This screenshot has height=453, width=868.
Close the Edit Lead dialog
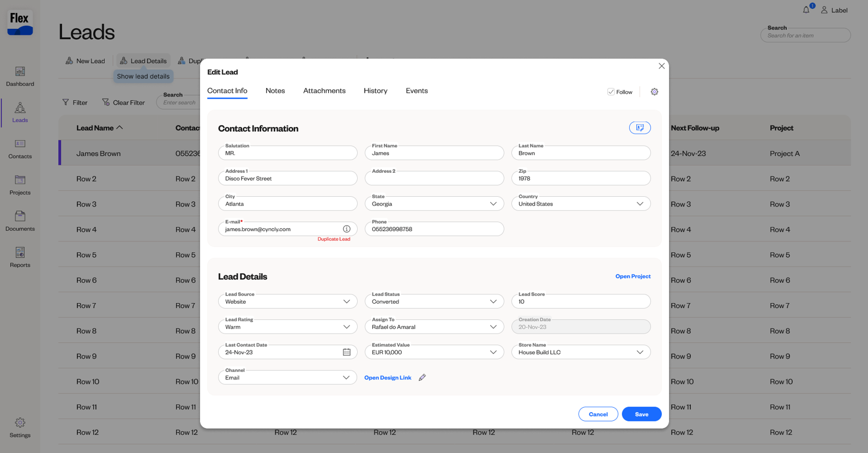pyautogui.click(x=661, y=66)
